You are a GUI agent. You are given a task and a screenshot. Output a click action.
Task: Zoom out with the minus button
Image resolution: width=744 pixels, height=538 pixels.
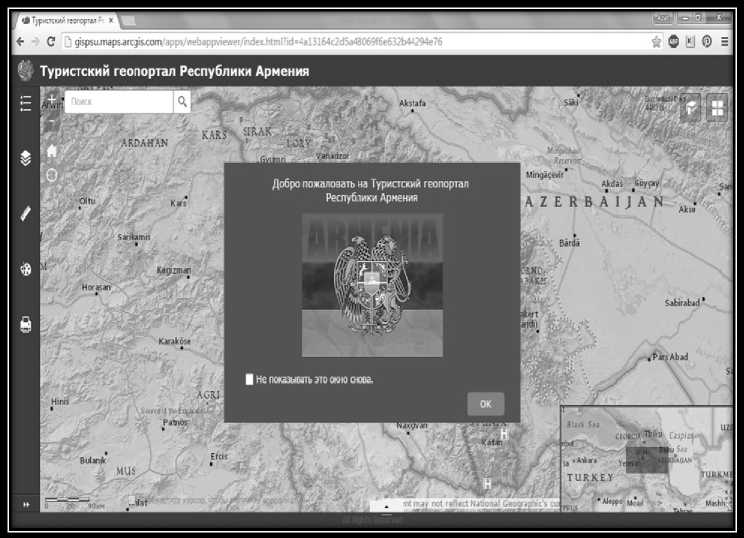[x=52, y=121]
